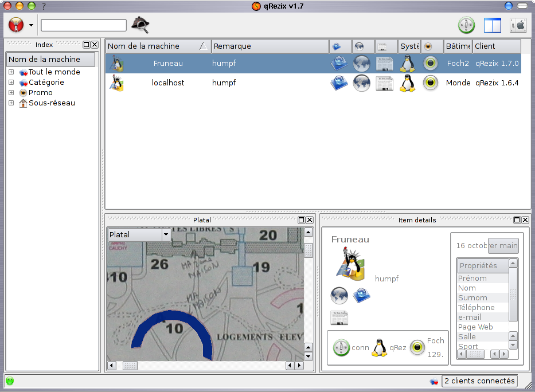
Task: Open the news icon for Fruneau
Action: (x=384, y=64)
